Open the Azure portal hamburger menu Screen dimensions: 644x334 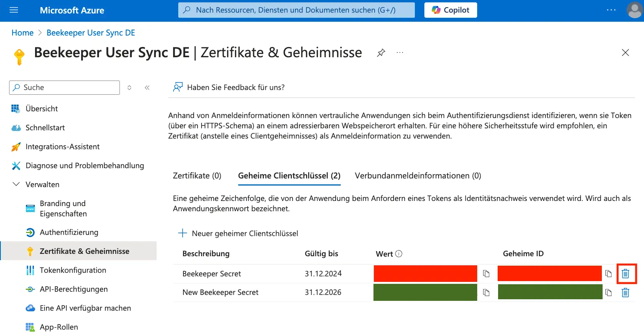(14, 10)
